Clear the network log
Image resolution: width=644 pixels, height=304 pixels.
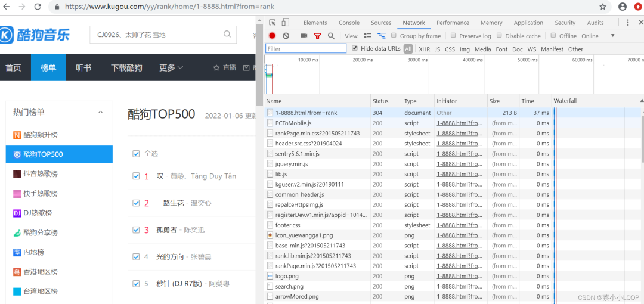click(286, 36)
